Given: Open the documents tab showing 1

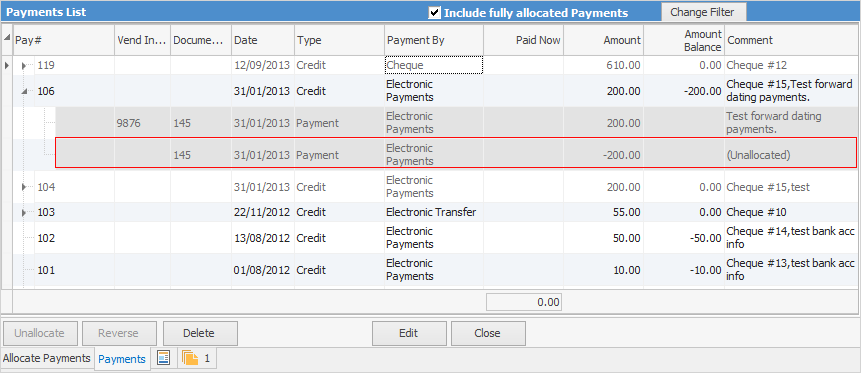Looking at the screenshot, I should coord(196,358).
